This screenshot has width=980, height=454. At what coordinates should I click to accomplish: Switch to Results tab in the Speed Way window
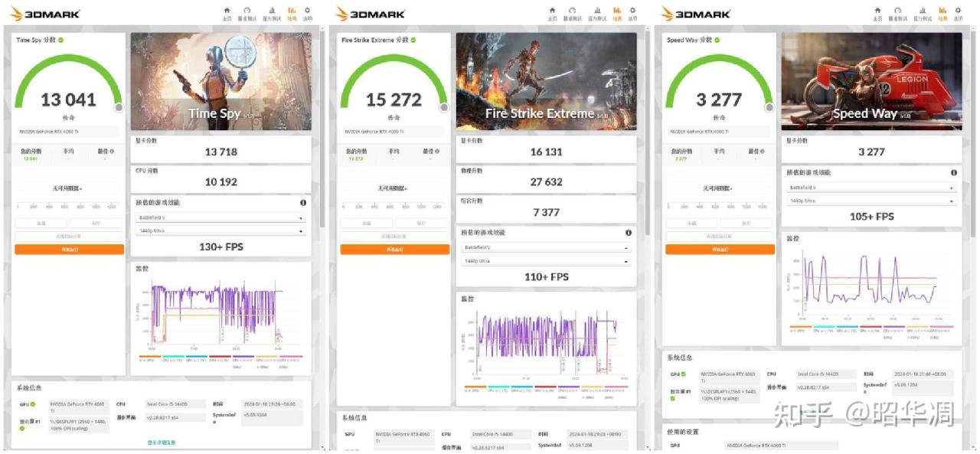942,13
